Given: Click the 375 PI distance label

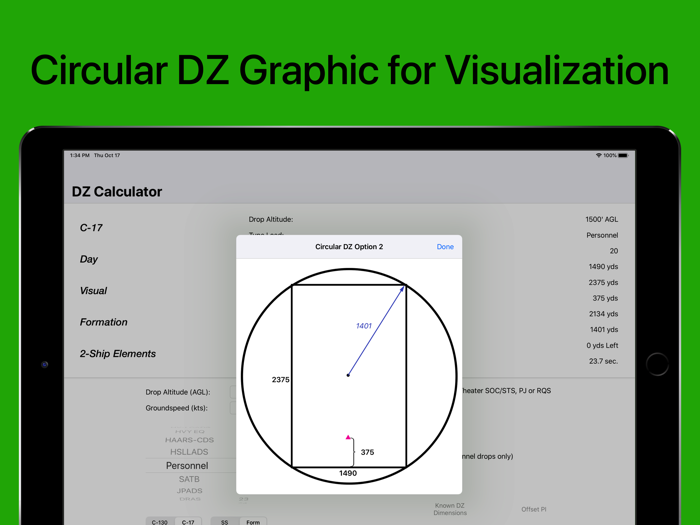Looking at the screenshot, I should (x=367, y=452).
